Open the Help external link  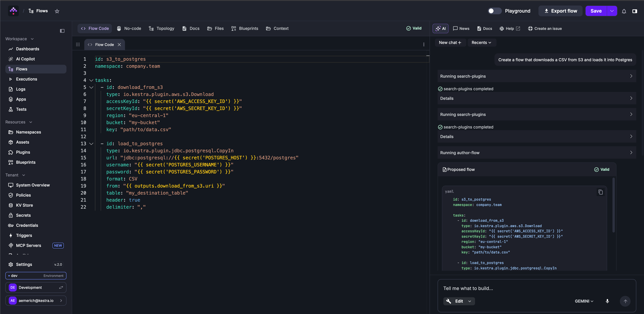pyautogui.click(x=510, y=29)
